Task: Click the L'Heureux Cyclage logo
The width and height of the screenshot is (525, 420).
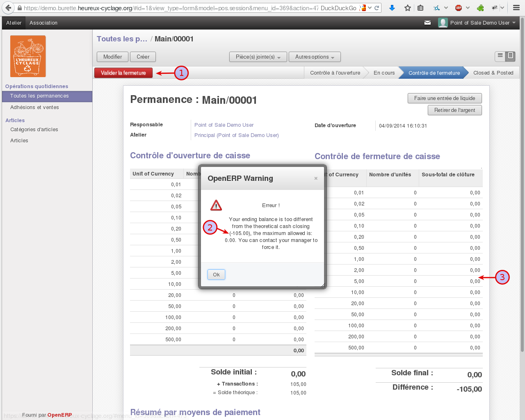Action: click(28, 56)
